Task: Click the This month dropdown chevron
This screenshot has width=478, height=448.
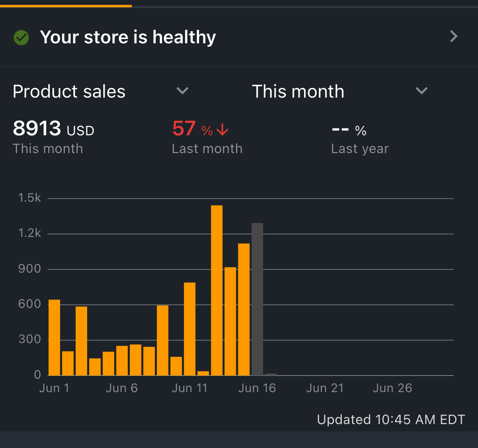Action: pos(422,90)
